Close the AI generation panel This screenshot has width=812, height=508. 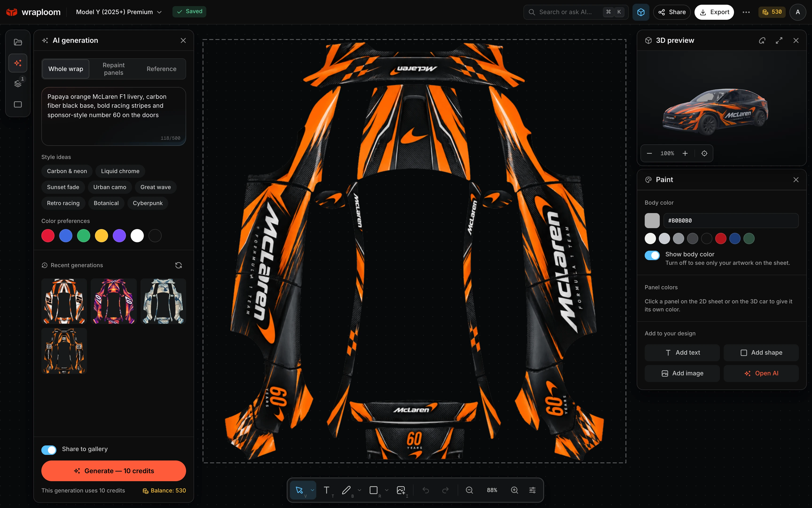(x=183, y=40)
